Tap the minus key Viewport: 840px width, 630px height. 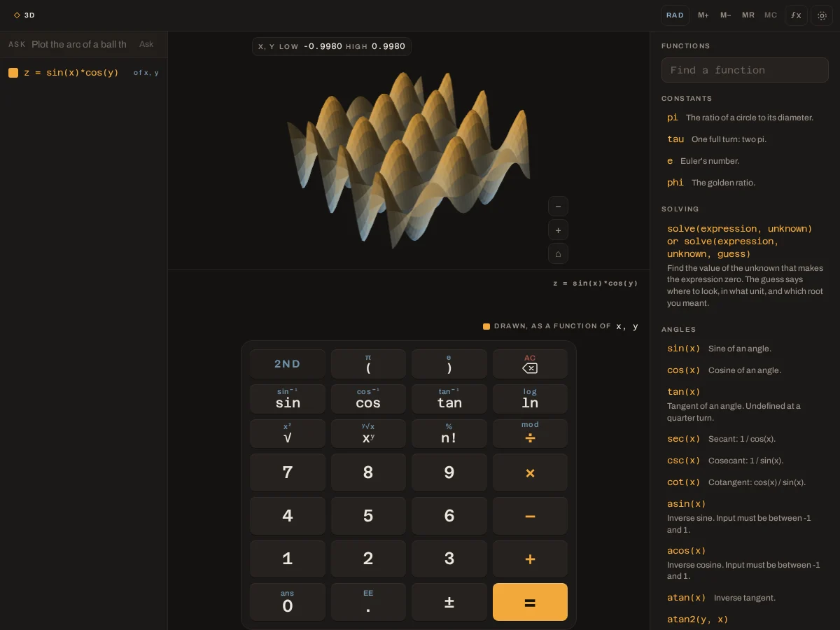(530, 516)
